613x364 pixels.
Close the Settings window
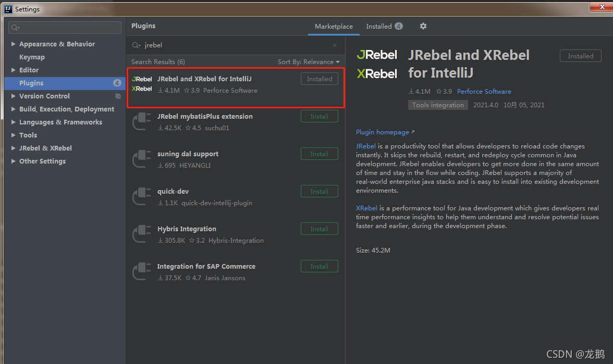coord(602,7)
